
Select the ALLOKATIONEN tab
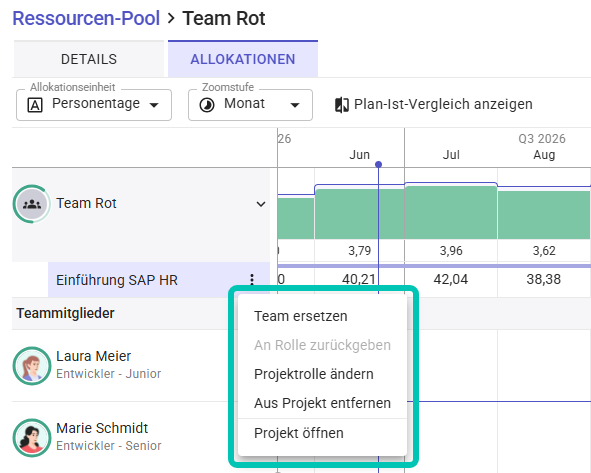[243, 59]
